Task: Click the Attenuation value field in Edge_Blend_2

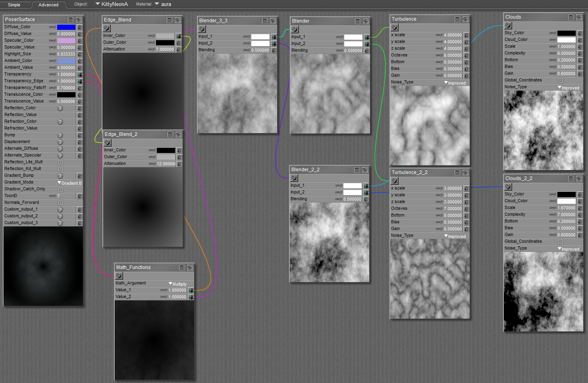Action: point(166,164)
